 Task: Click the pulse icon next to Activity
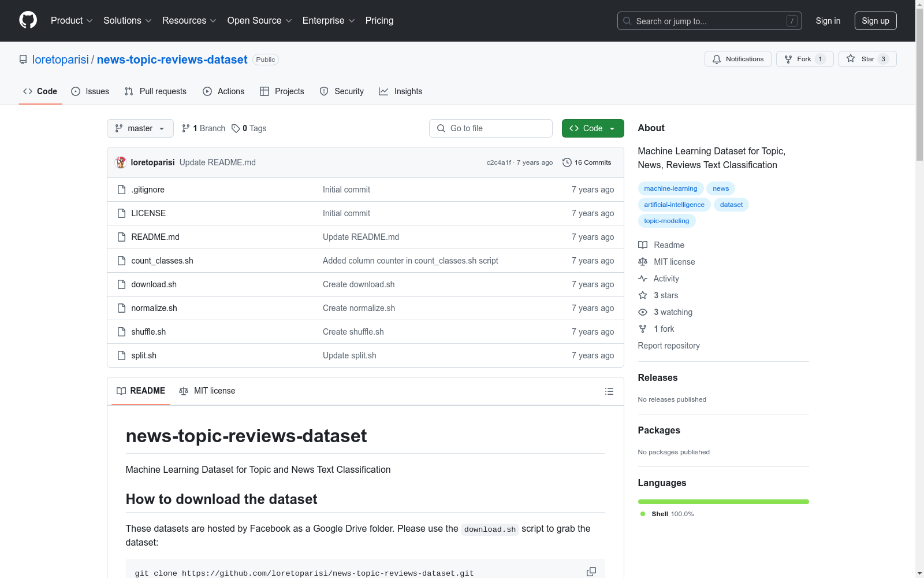643,279
